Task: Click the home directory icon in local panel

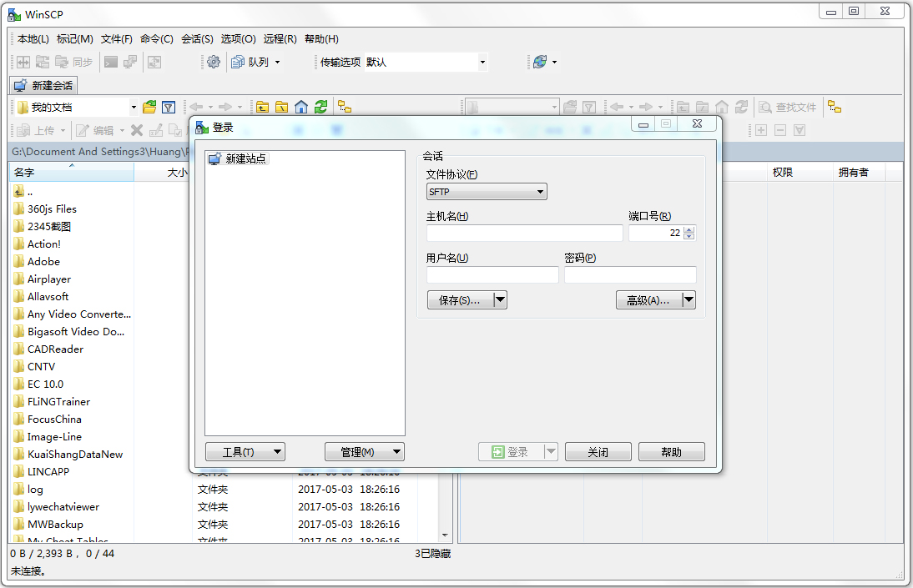Action: point(301,107)
